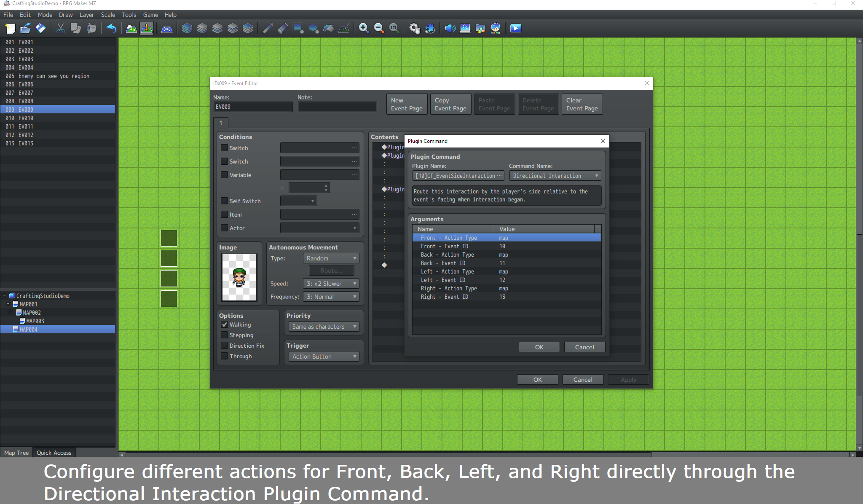Check the Direction Fix option
The height and width of the screenshot is (504, 863).
tap(225, 346)
